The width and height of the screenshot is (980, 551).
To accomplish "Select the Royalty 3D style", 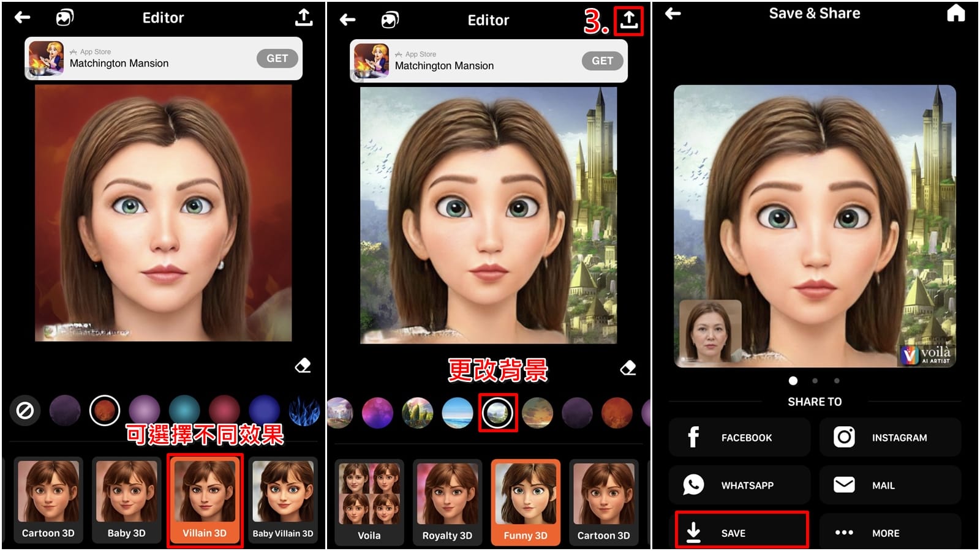I will pos(447,502).
